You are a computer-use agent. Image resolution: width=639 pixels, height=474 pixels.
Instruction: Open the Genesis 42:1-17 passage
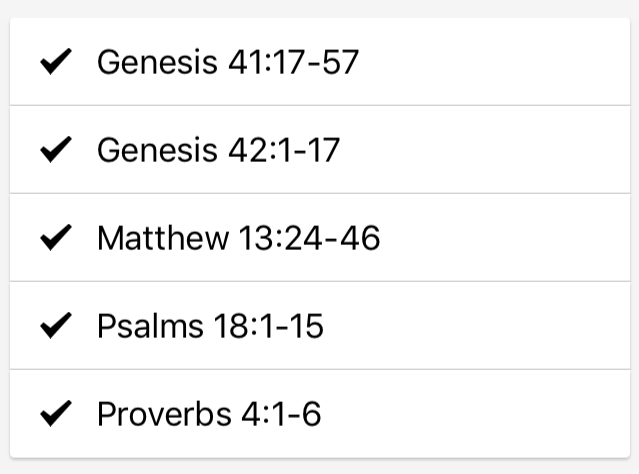(218, 150)
